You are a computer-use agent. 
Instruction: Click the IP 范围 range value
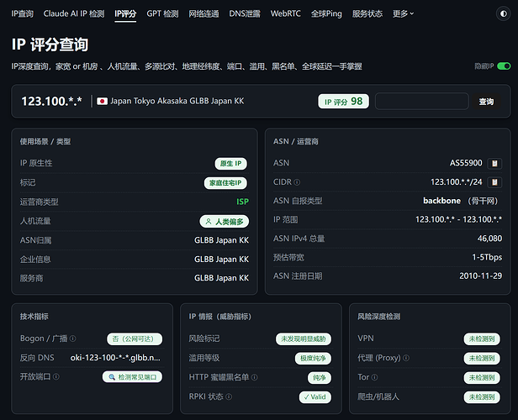[458, 219]
